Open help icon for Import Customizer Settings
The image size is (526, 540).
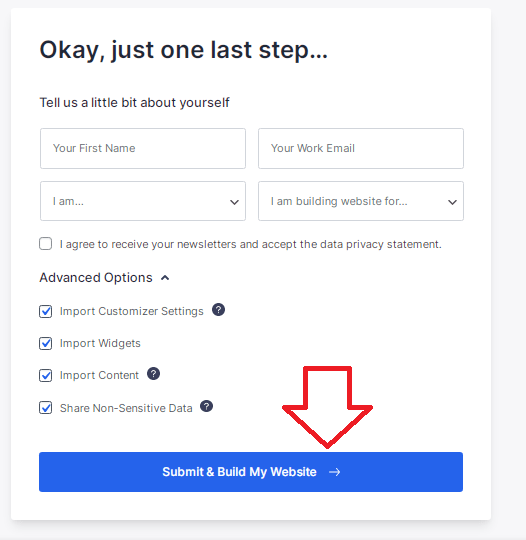point(218,310)
